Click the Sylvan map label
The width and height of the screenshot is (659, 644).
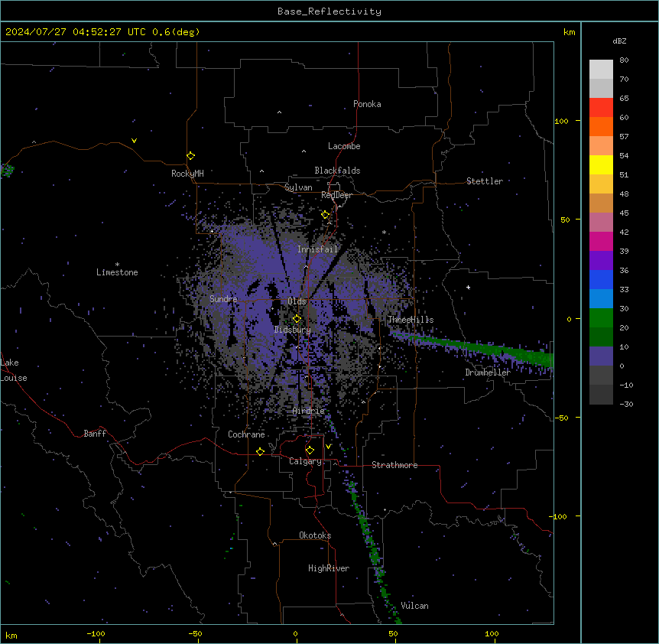coord(298,187)
